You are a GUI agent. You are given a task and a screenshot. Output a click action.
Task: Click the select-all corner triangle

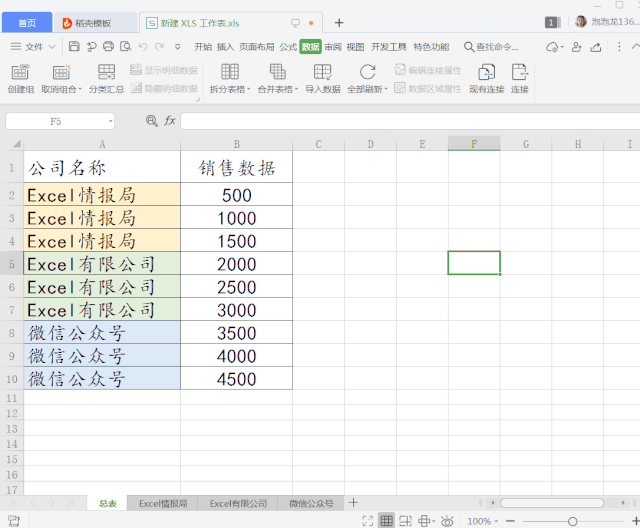tap(16, 144)
